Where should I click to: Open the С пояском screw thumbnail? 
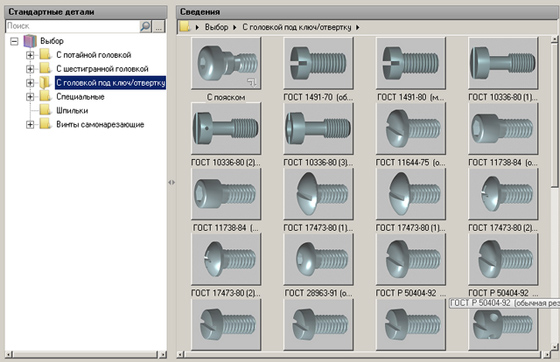(226, 63)
